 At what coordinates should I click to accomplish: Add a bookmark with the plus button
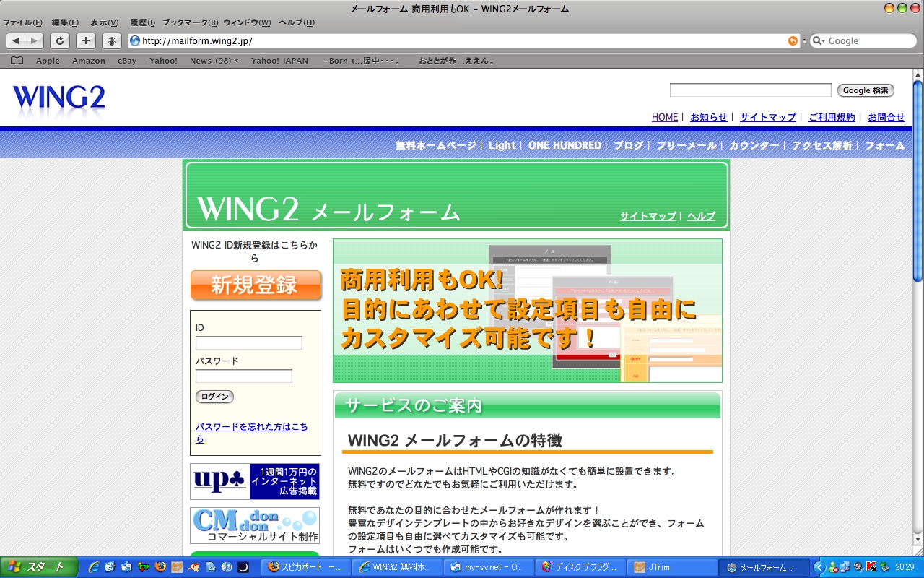point(86,41)
